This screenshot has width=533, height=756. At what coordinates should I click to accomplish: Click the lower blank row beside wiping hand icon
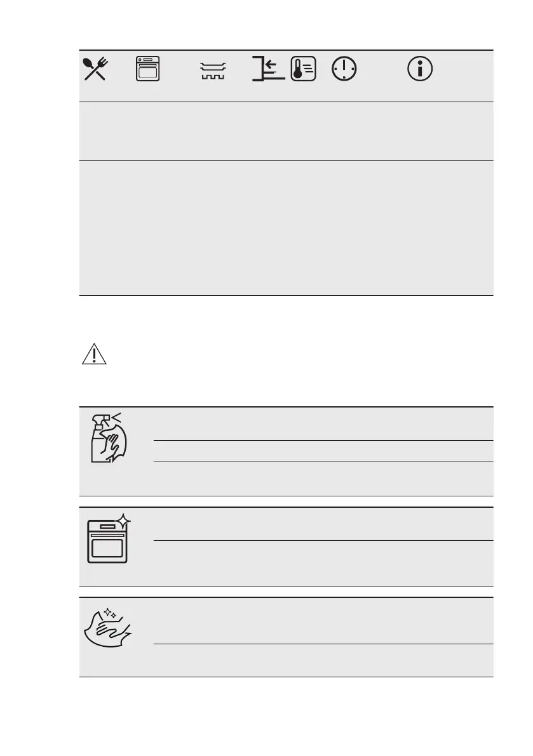323,661
